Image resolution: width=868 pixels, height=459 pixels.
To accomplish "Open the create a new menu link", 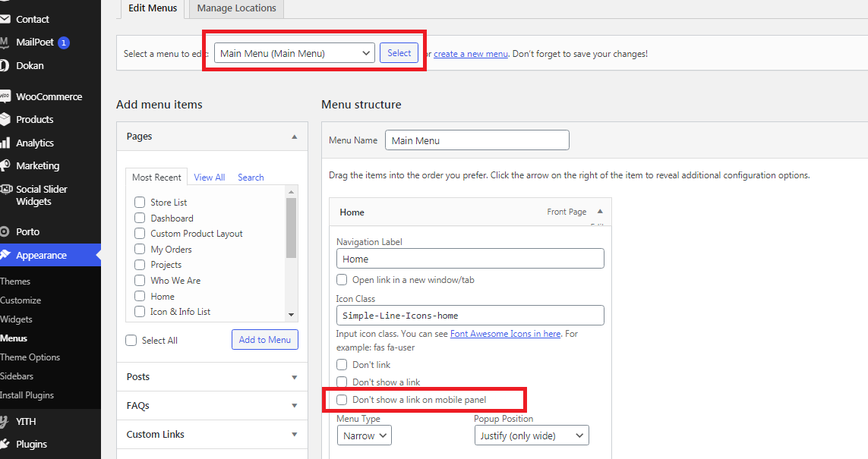I will (x=471, y=54).
